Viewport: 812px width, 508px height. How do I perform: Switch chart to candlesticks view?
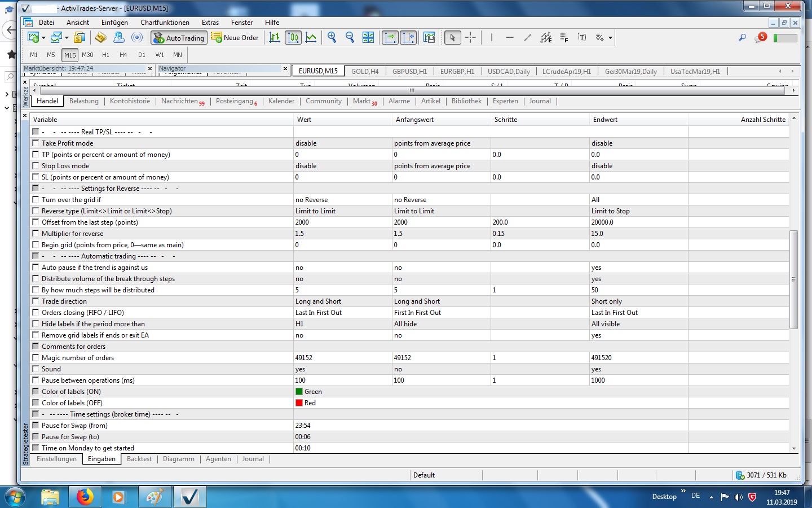pyautogui.click(x=293, y=38)
